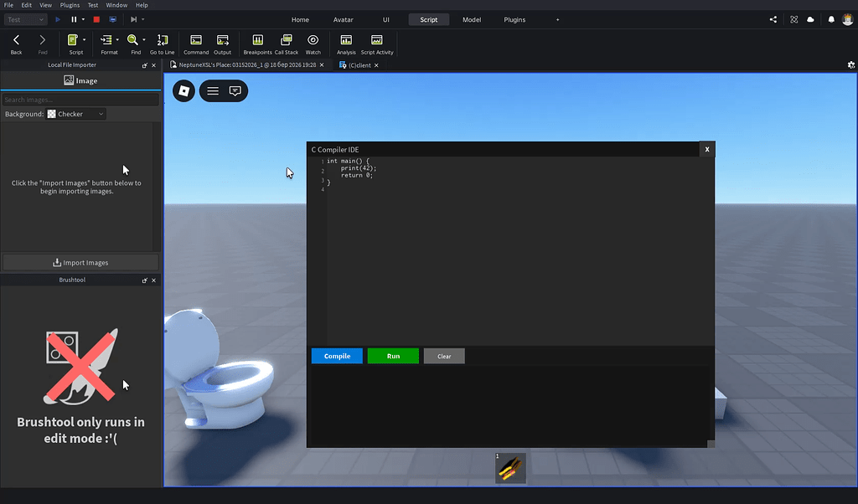Click the cloud icon

pyautogui.click(x=810, y=20)
